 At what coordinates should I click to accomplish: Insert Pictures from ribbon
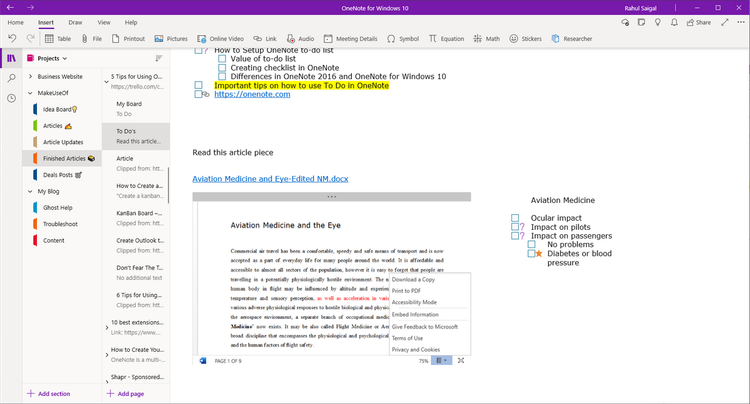click(171, 39)
